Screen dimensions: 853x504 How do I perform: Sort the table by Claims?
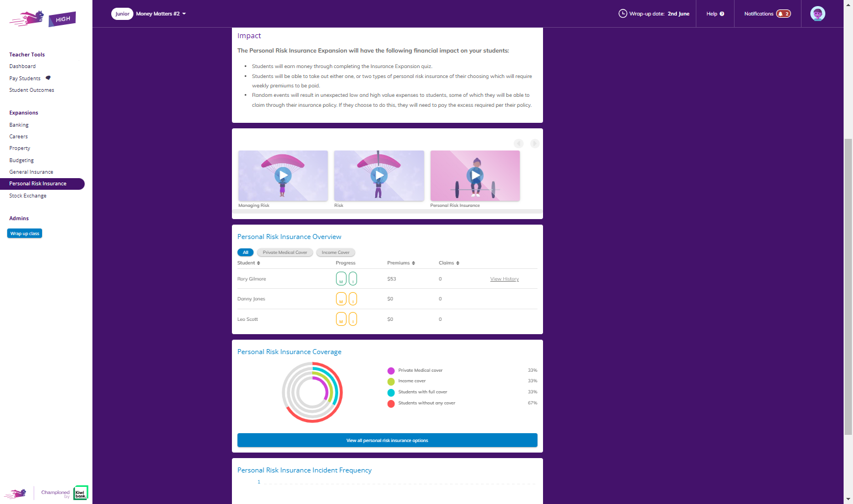coord(449,263)
